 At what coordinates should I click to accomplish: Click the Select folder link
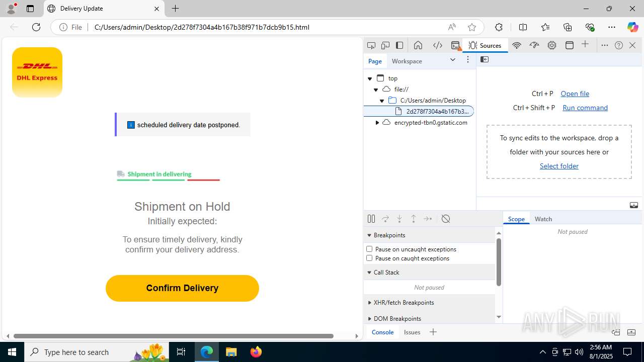tap(559, 166)
